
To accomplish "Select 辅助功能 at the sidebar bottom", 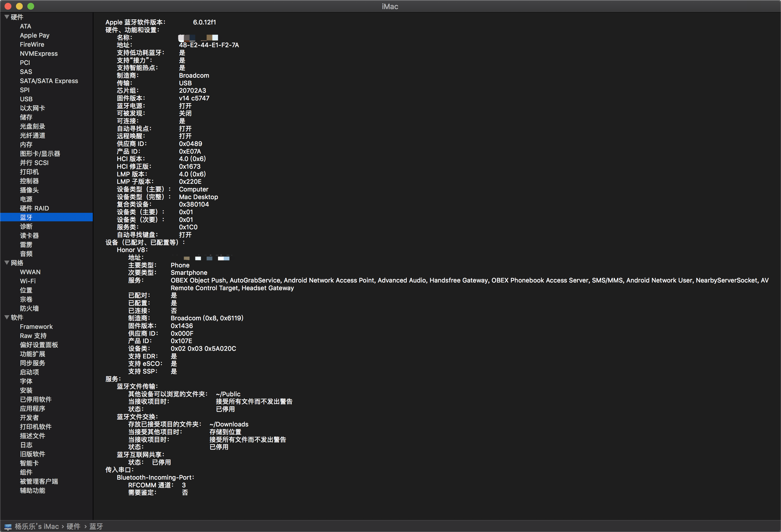I will click(x=32, y=490).
